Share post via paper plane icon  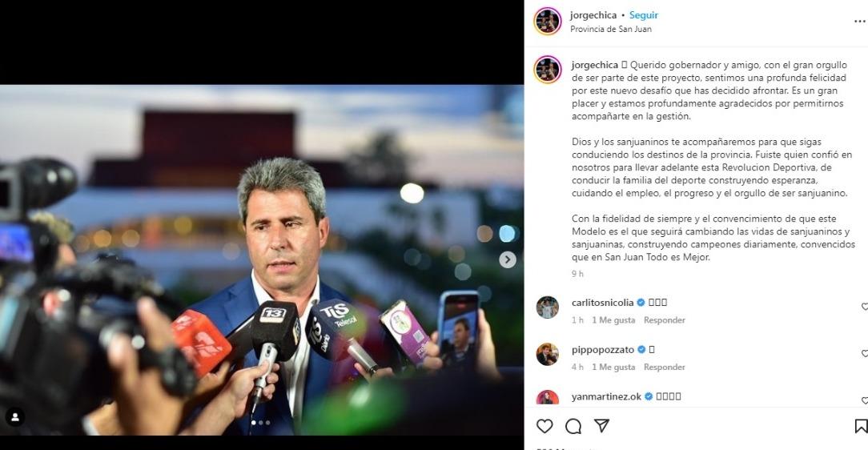(601, 426)
